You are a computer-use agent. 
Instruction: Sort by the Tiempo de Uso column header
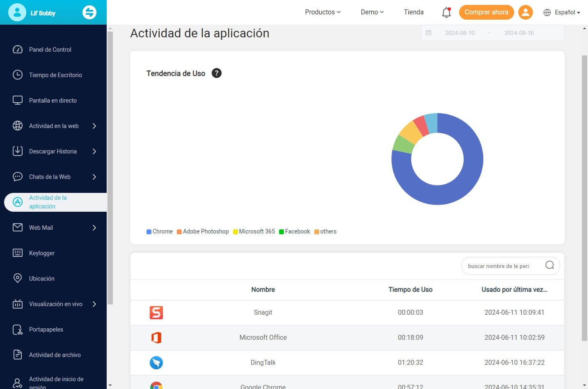[410, 290]
